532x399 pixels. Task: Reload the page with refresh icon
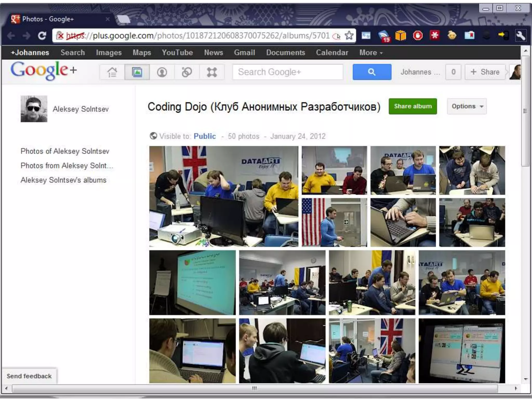click(42, 35)
